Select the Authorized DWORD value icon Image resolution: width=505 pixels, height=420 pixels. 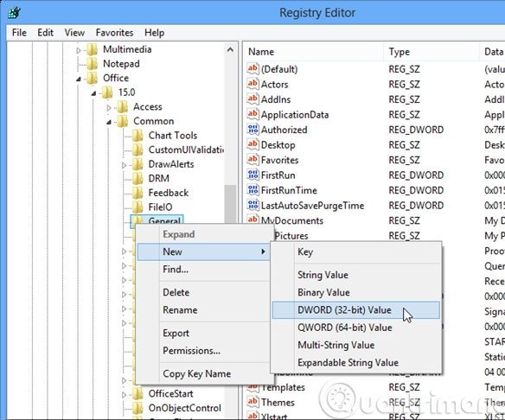[x=252, y=130]
